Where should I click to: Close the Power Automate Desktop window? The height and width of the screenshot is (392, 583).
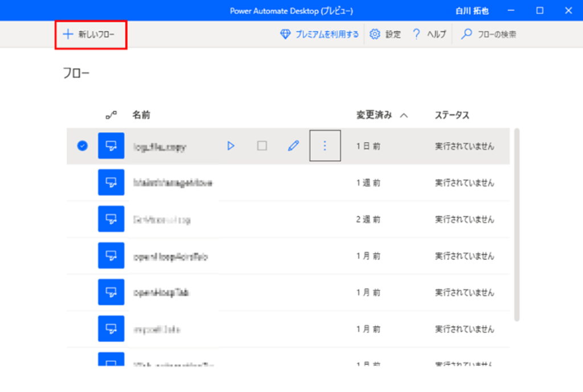pyautogui.click(x=569, y=10)
